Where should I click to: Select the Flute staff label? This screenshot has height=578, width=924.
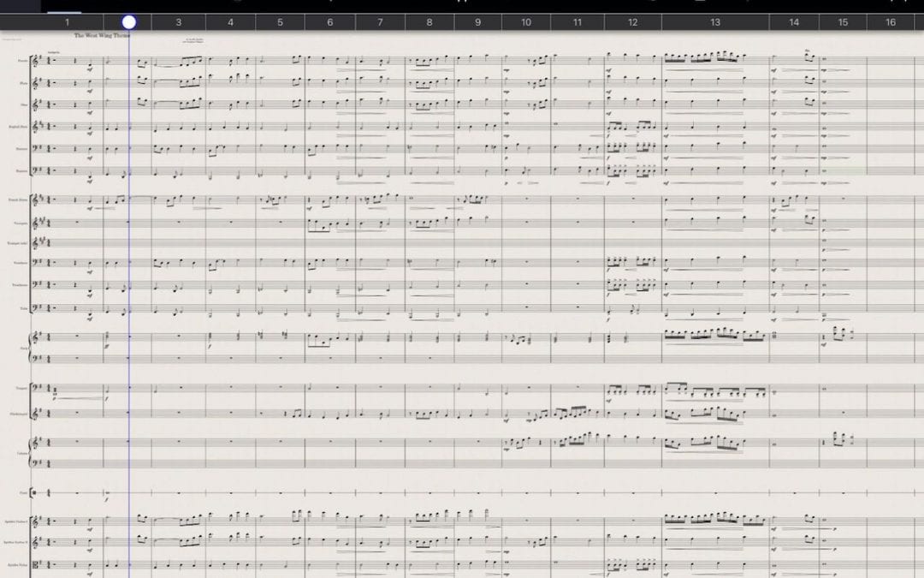[x=24, y=83]
